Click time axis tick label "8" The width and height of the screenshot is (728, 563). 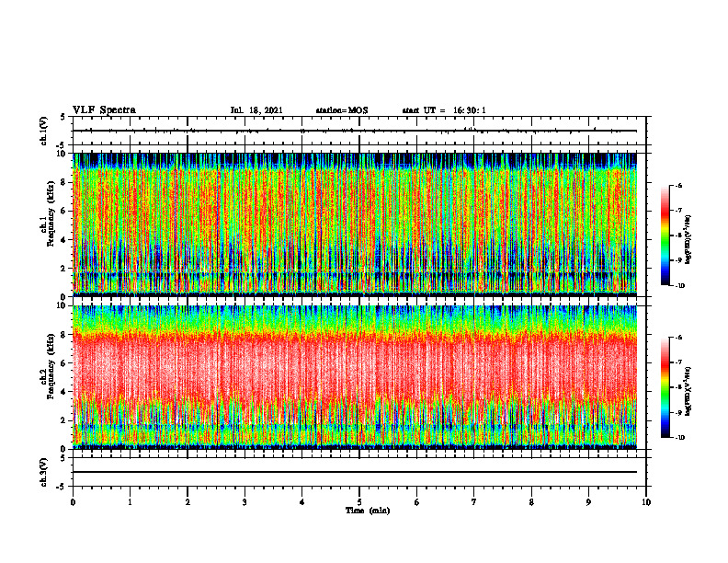coord(531,502)
